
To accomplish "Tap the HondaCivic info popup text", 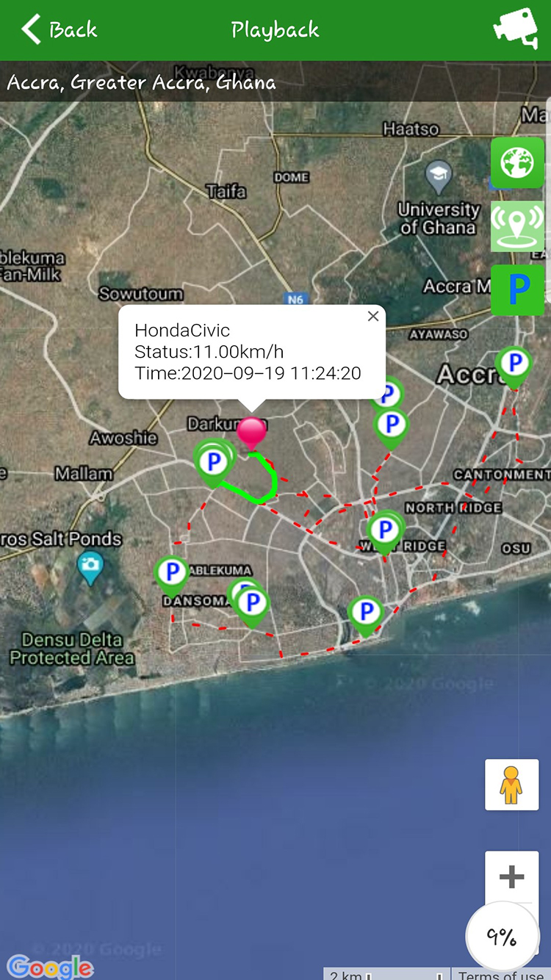I will (248, 352).
